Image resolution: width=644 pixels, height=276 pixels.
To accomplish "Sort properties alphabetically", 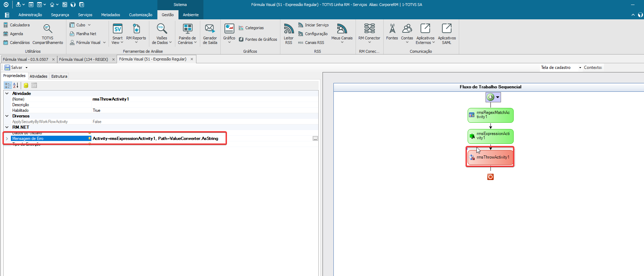I will (15, 85).
